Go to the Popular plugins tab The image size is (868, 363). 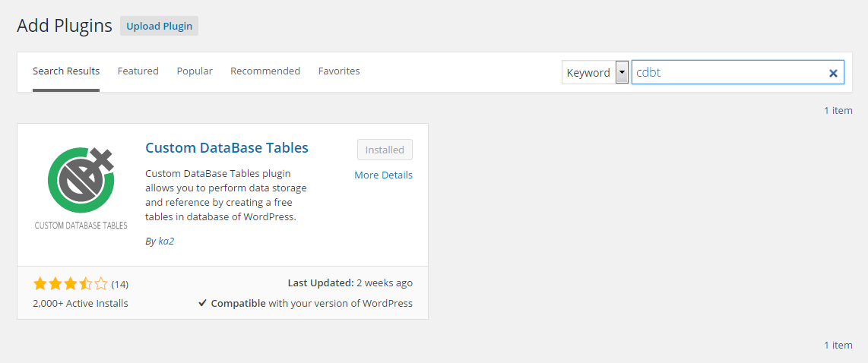point(195,71)
